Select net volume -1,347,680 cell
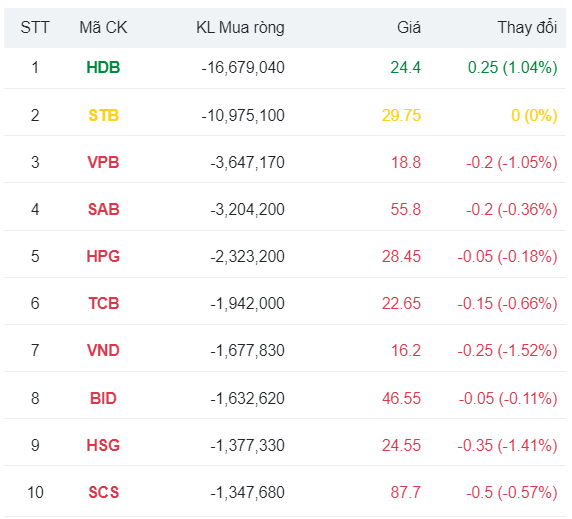Image resolution: width=572 pixels, height=519 pixels. 247,493
